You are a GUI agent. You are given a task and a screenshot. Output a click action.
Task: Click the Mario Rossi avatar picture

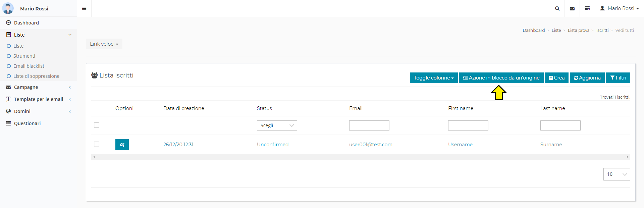point(8,8)
